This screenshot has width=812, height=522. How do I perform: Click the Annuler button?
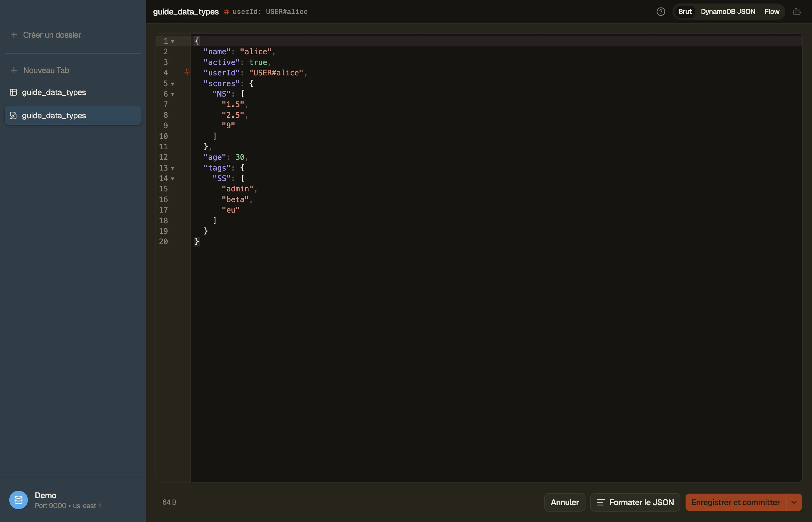tap(565, 502)
